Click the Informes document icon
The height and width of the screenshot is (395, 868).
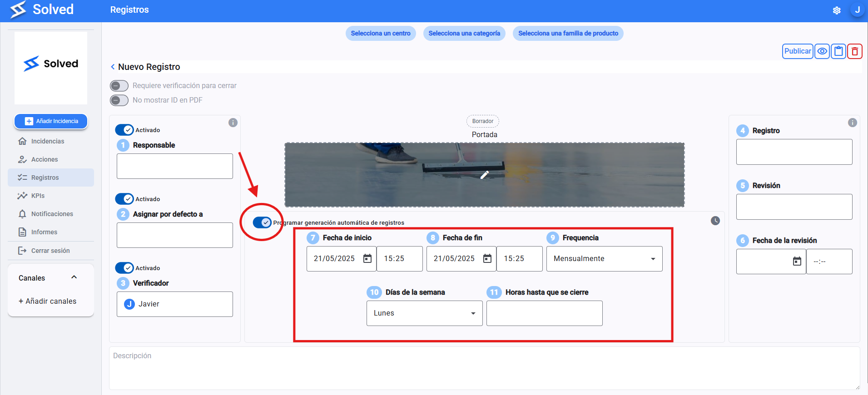pos(22,232)
